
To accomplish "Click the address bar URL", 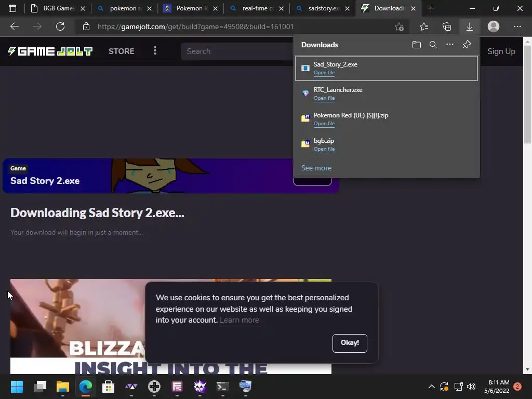I will click(x=195, y=26).
